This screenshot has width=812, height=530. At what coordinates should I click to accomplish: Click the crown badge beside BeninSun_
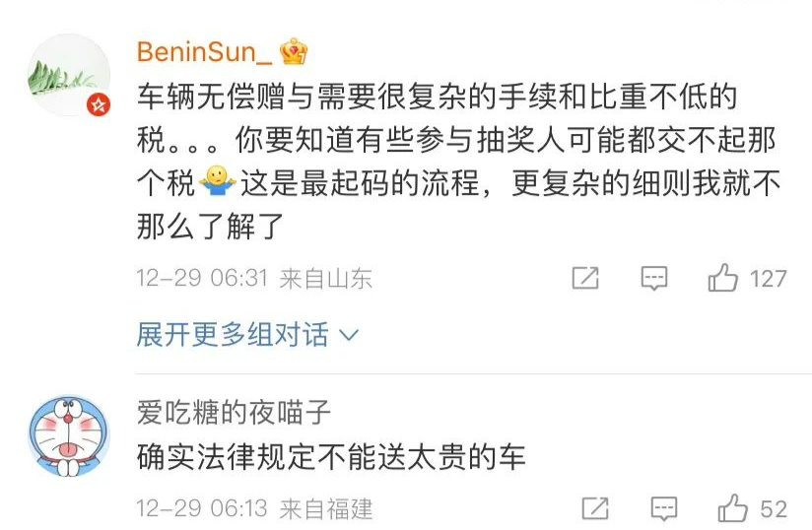(294, 51)
